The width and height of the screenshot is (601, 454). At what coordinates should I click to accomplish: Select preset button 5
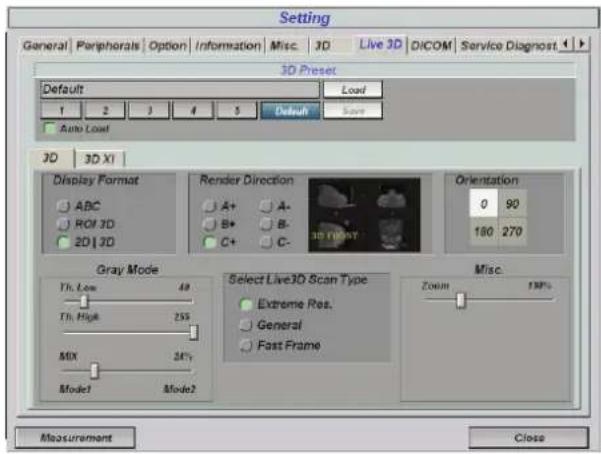coord(237,111)
